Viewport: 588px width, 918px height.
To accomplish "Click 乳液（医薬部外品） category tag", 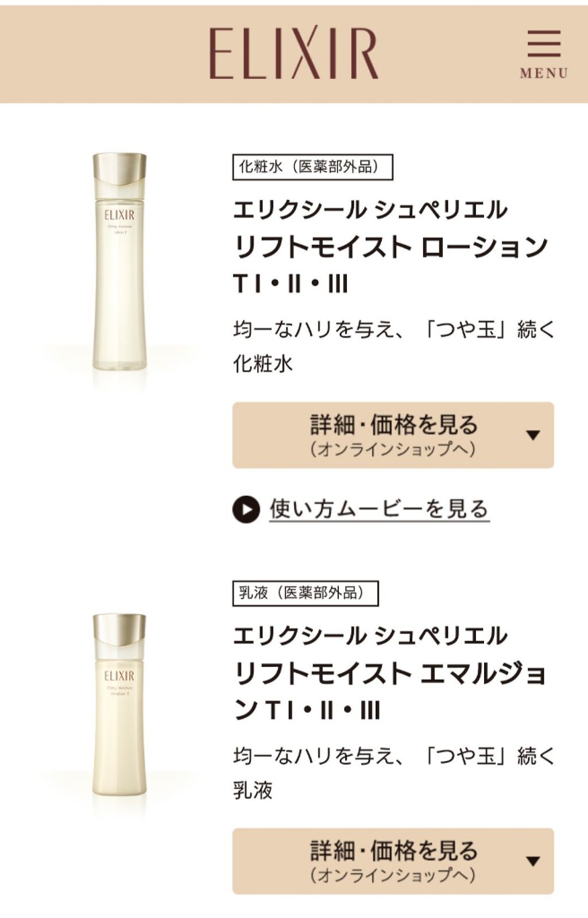I will [305, 593].
